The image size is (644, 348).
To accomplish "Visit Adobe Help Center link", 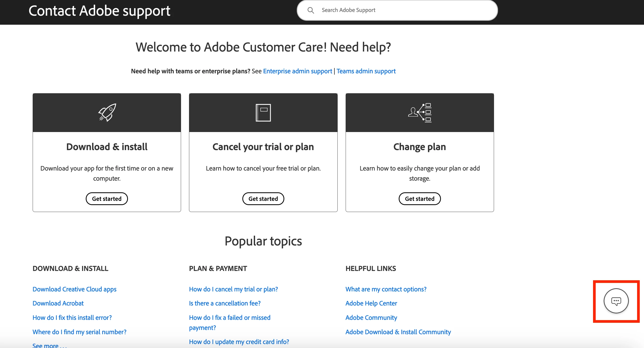I will [371, 303].
